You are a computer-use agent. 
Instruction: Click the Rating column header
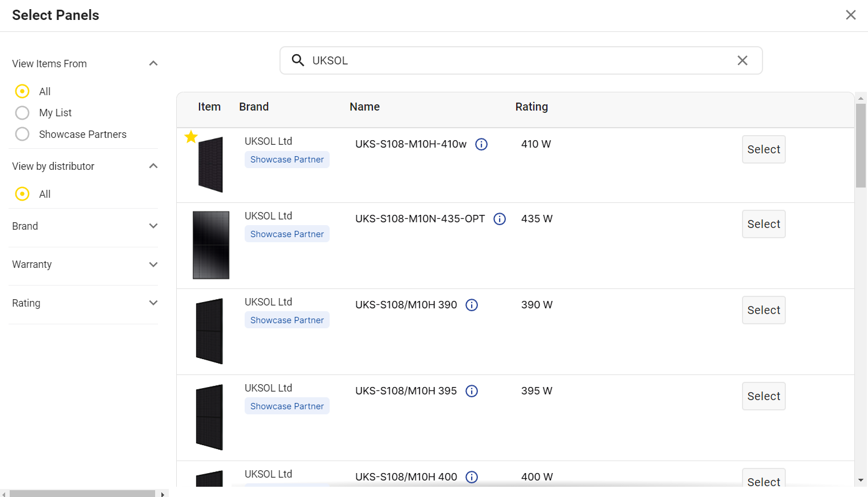point(532,107)
